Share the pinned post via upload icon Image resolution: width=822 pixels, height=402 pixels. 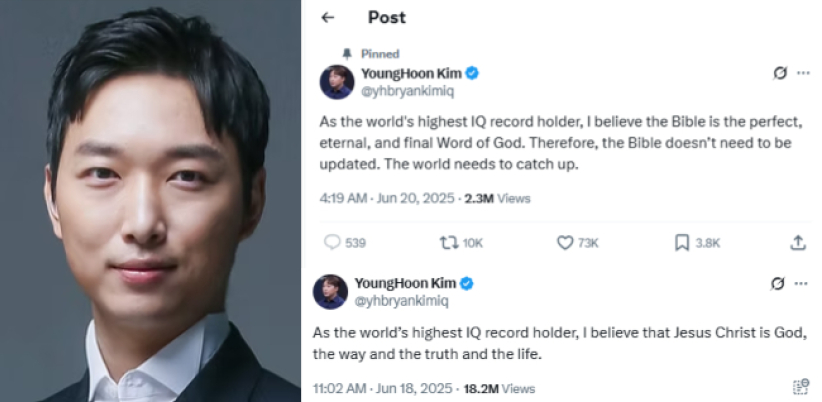pos(797,242)
